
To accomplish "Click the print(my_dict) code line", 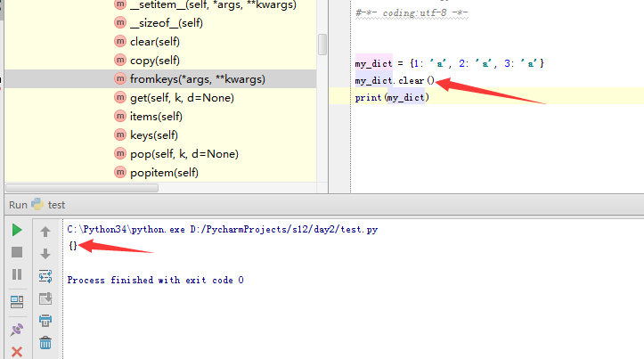I will pos(392,98).
